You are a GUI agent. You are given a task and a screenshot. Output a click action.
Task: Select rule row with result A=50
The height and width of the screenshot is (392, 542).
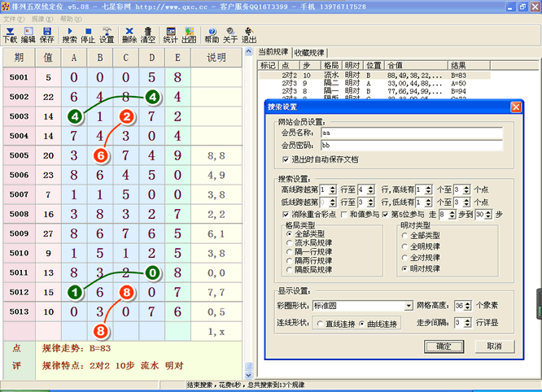[x=374, y=83]
